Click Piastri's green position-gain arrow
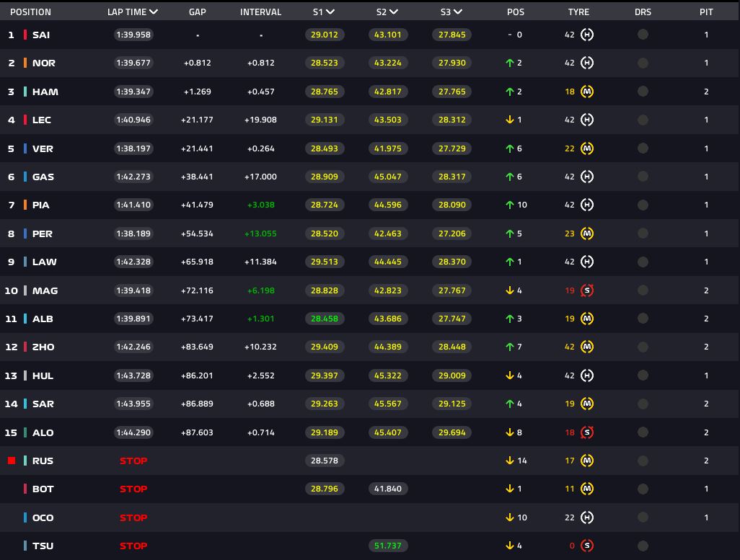 [x=510, y=205]
